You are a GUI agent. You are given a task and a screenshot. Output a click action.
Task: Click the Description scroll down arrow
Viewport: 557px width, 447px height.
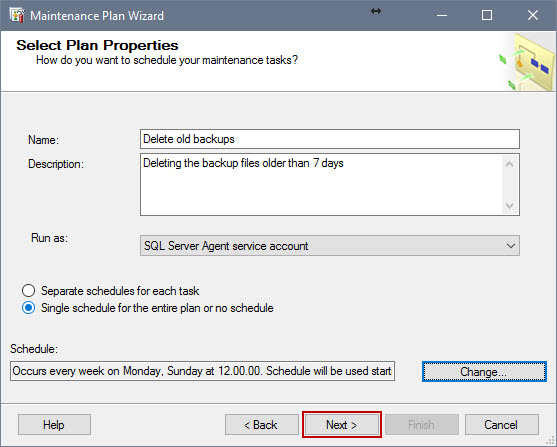509,206
